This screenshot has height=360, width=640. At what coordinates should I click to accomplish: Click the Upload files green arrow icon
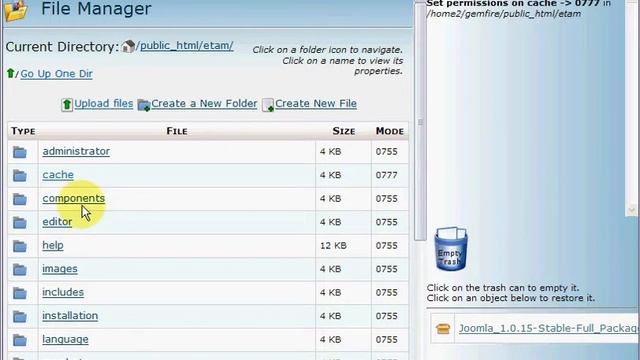[x=67, y=105]
